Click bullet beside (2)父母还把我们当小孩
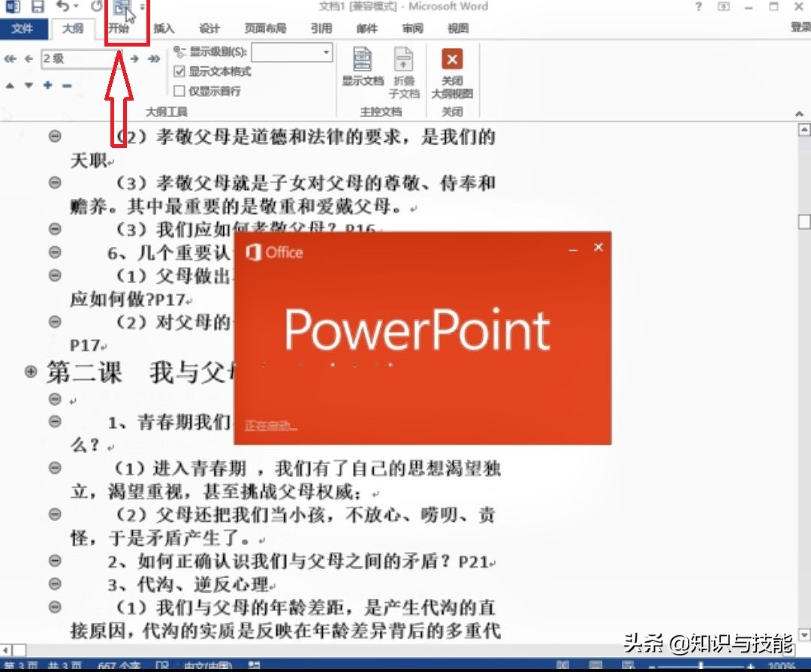This screenshot has width=811, height=672. (x=55, y=514)
